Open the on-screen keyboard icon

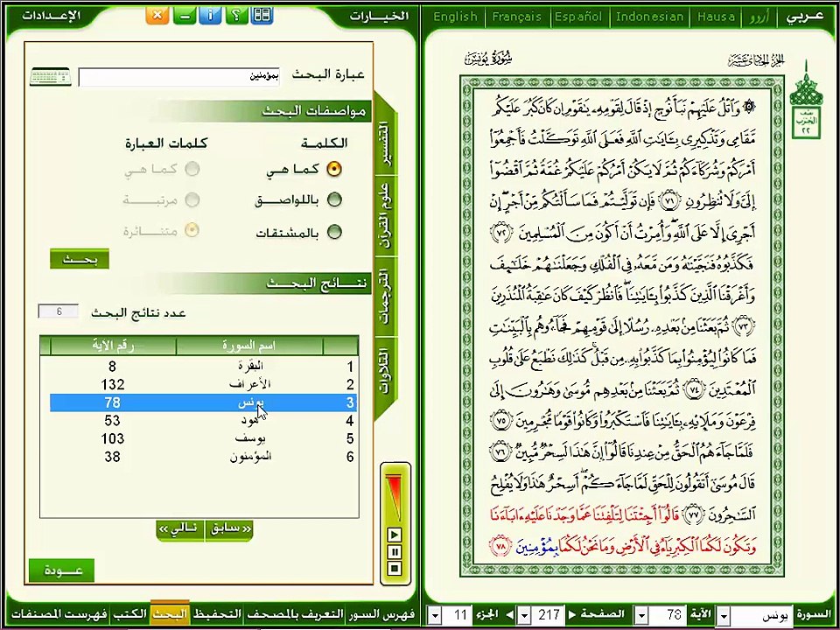point(51,76)
